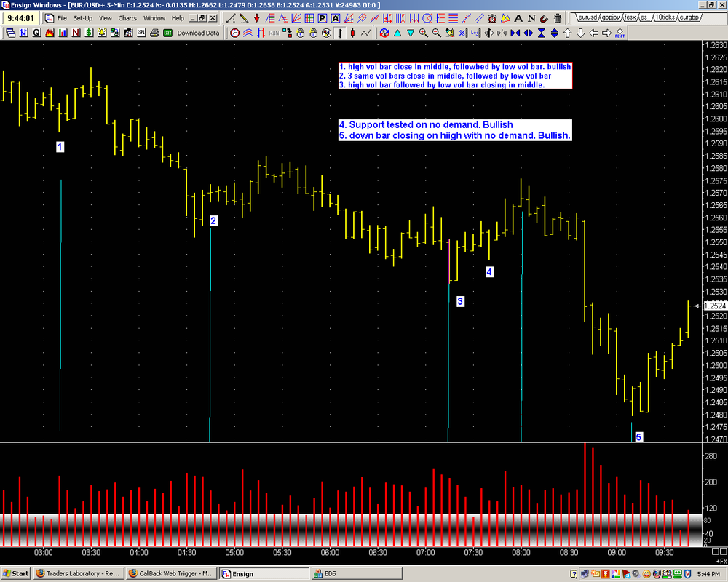Click the Download Data button

(x=198, y=33)
